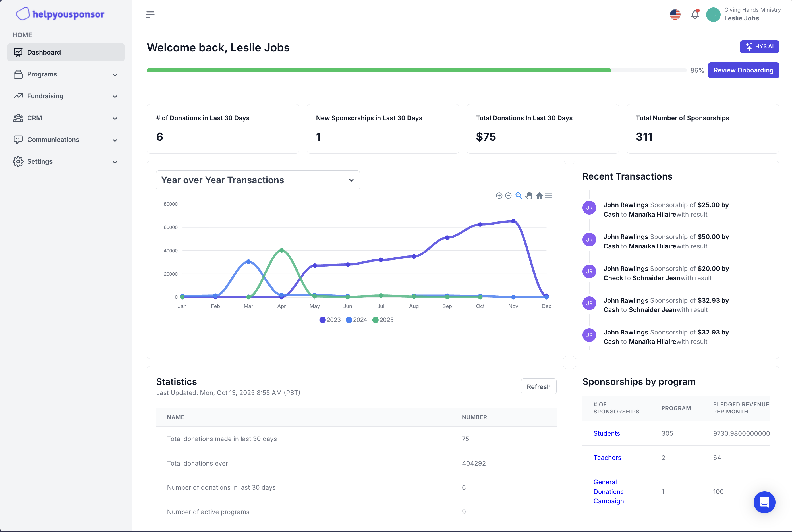Screen dimensions: 792x532
Task: Select the magnifier selection zoom tool
Action: click(519, 196)
